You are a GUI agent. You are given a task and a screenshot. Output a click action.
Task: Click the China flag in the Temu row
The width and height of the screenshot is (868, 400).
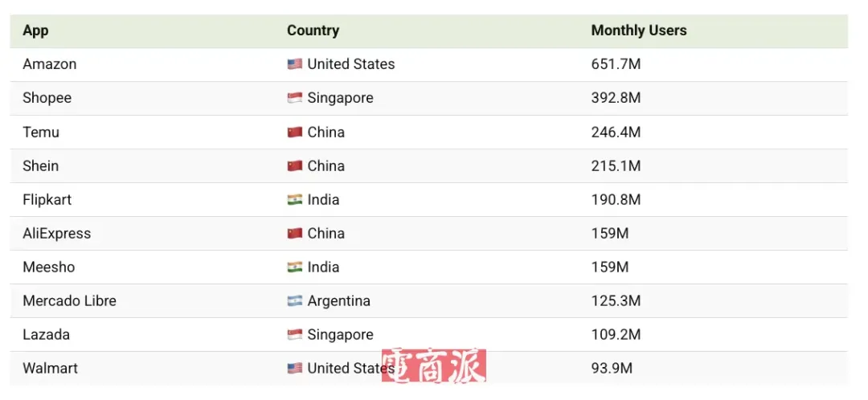tap(295, 132)
